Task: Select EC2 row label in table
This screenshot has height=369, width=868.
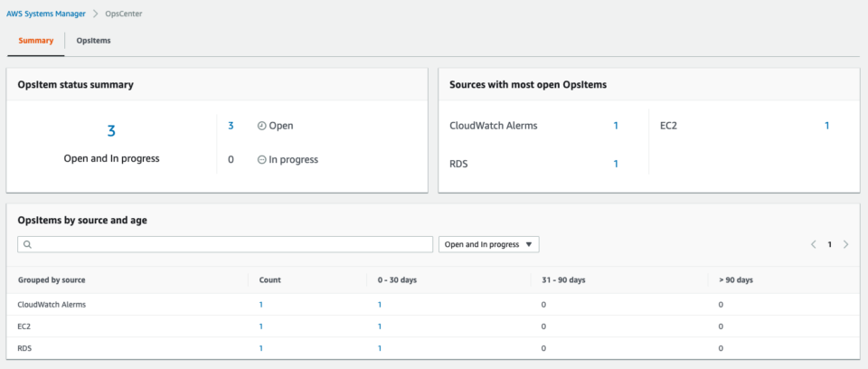Action: coord(24,326)
